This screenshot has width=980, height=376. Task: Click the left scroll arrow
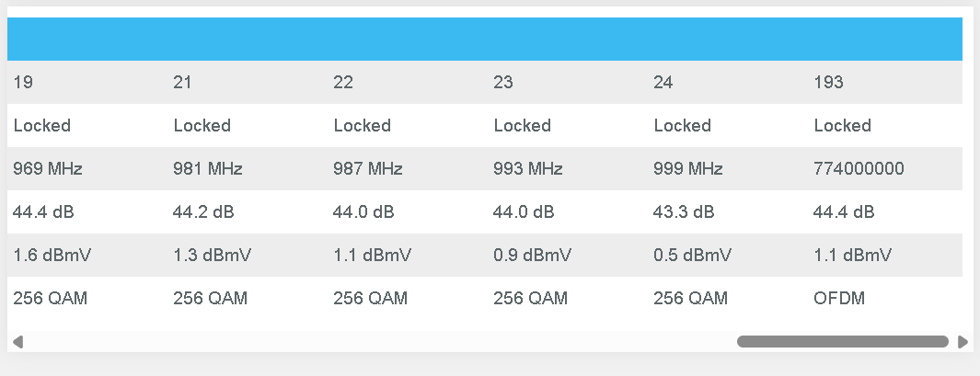17,342
